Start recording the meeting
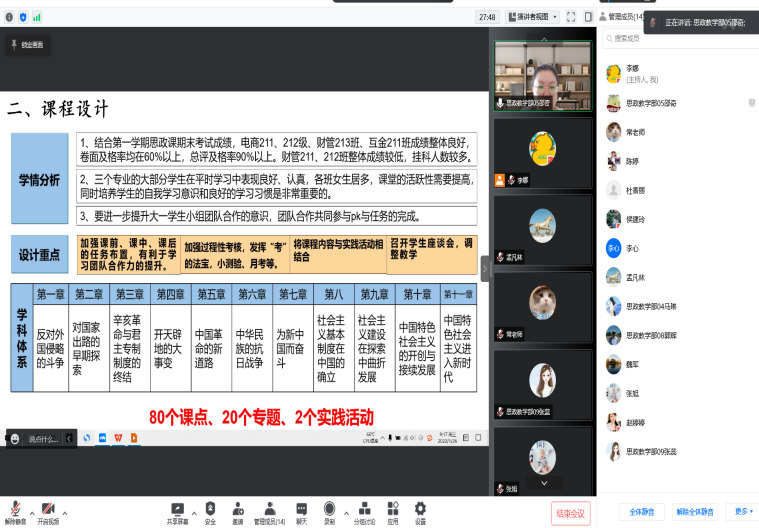Image resolution: width=759 pixels, height=528 pixels. tap(329, 508)
